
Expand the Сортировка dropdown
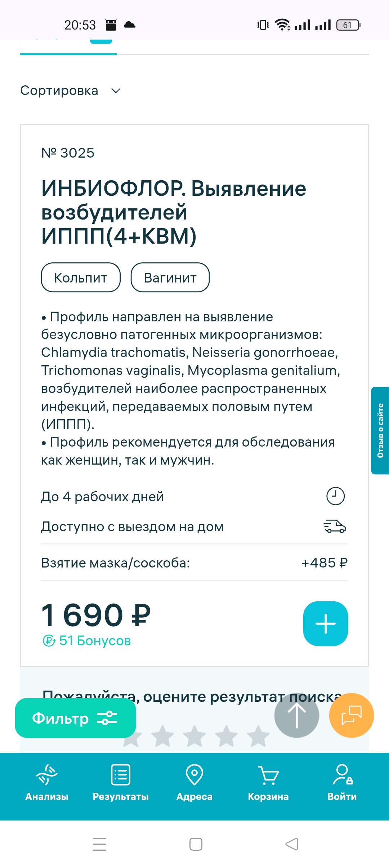71,91
